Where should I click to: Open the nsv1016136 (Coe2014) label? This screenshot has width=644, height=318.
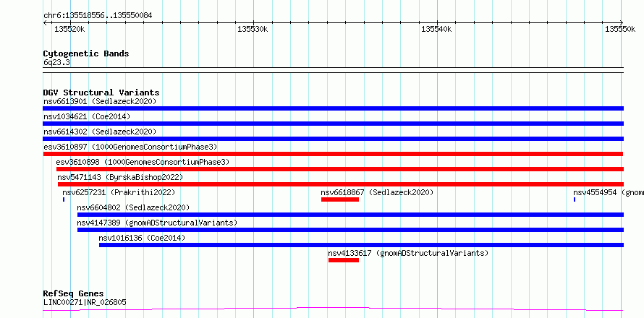pos(142,238)
